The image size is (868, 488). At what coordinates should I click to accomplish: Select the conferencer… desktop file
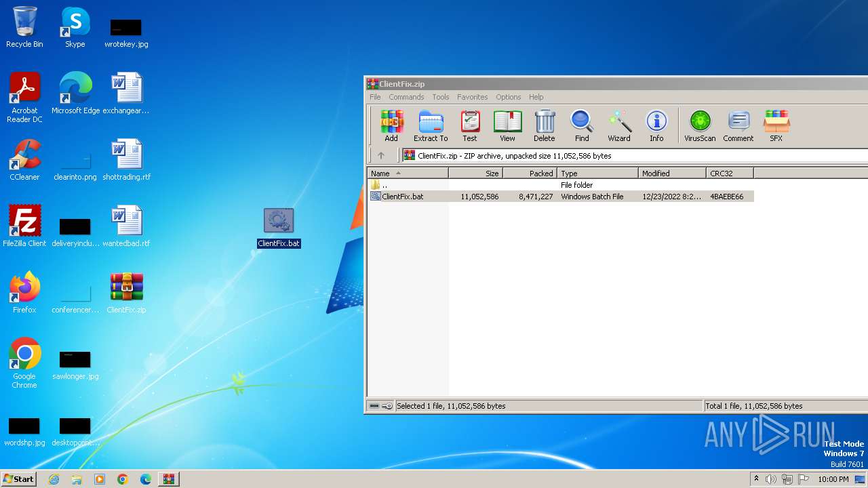pyautogui.click(x=75, y=299)
